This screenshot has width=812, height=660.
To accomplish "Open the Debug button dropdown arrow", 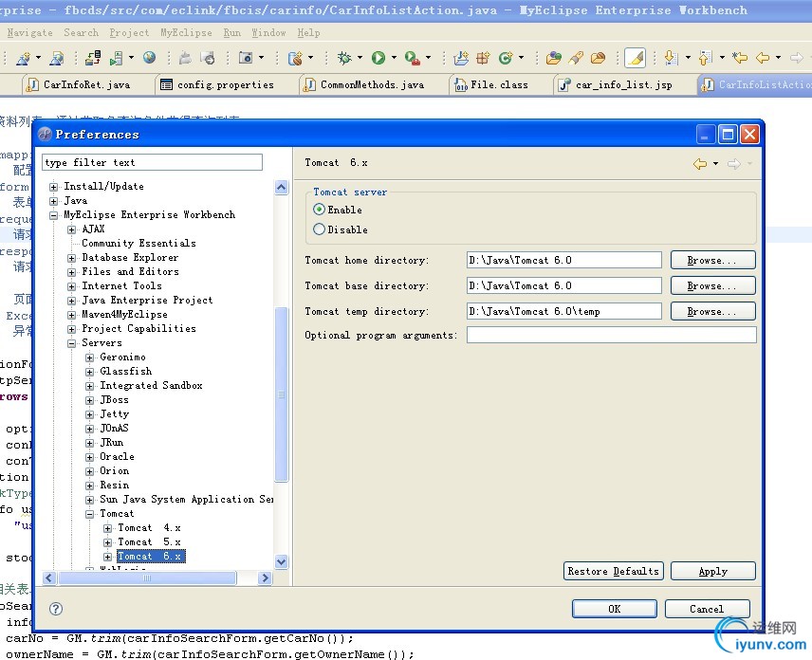I will point(360,58).
